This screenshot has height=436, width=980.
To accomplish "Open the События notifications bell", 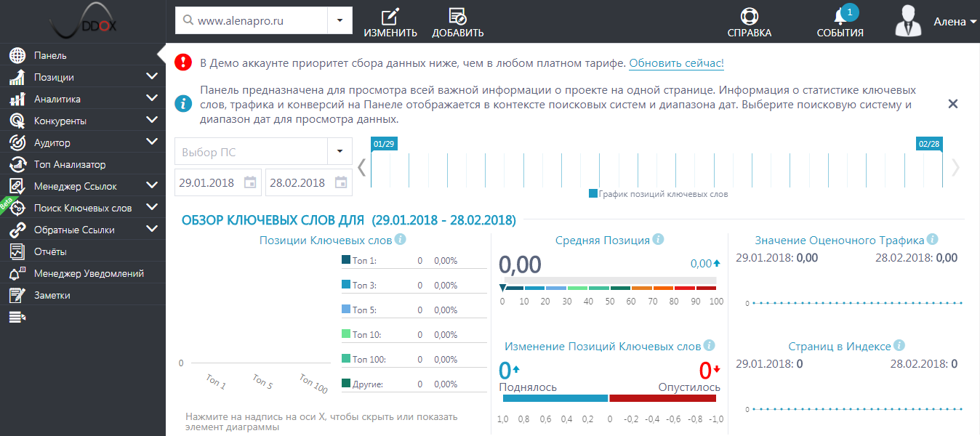I will pos(840,17).
